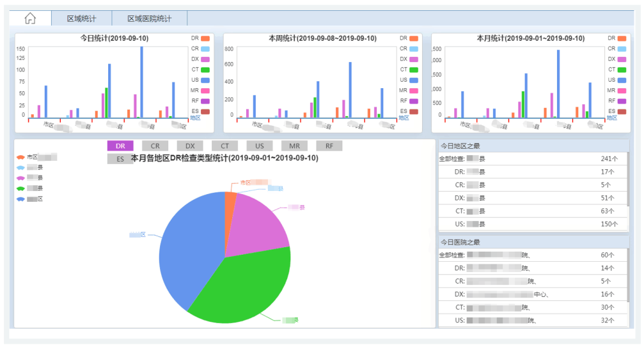Select the ES exam type button

pos(120,159)
